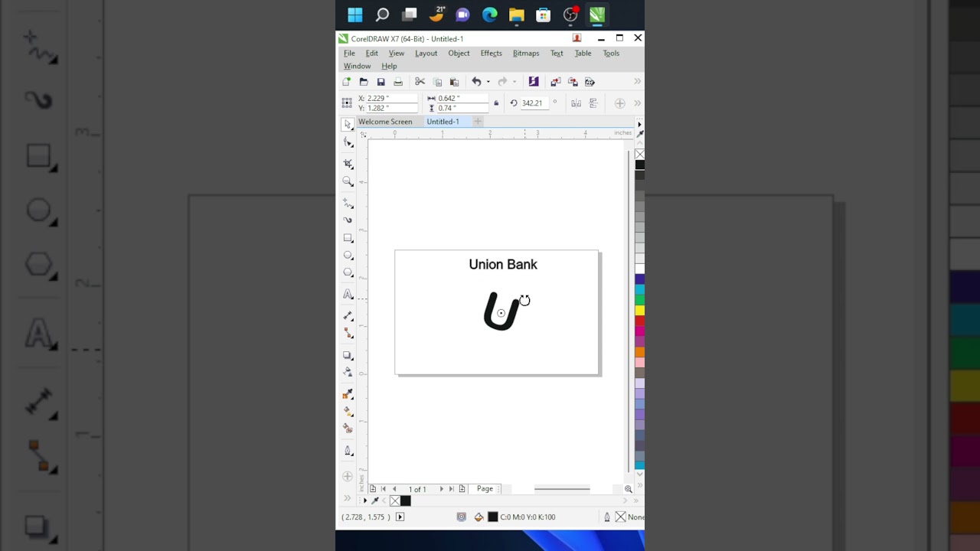980x551 pixels.
Task: Select the Color Eyedropper tool in toolbox
Action: (348, 394)
